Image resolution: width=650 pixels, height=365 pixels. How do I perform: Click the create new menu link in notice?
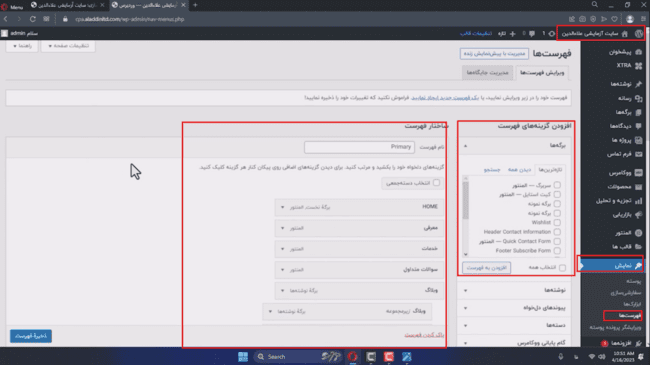coord(445,98)
